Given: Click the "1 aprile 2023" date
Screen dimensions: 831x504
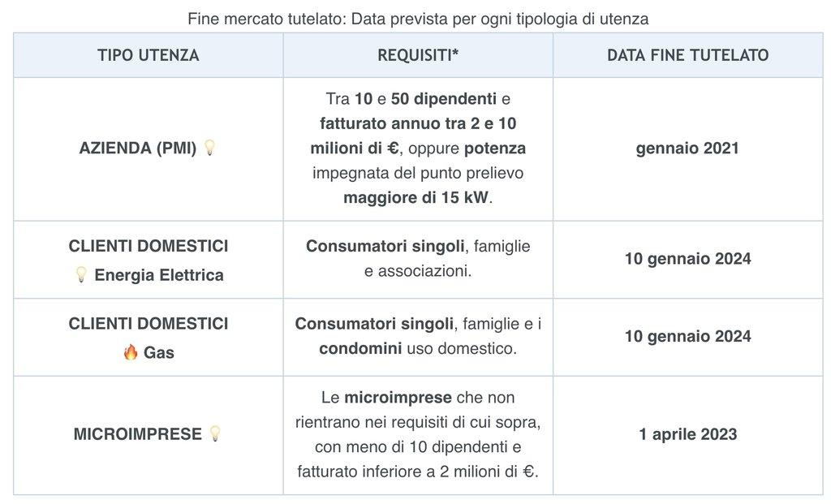Looking at the screenshot, I should click(687, 434).
